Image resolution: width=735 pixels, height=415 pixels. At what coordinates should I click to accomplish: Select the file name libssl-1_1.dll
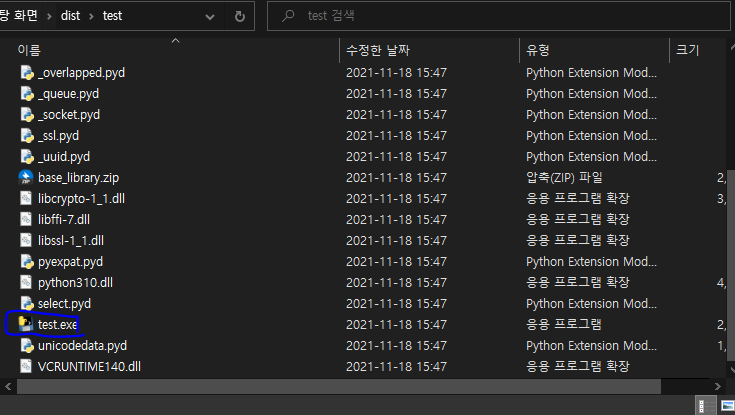(x=71, y=241)
